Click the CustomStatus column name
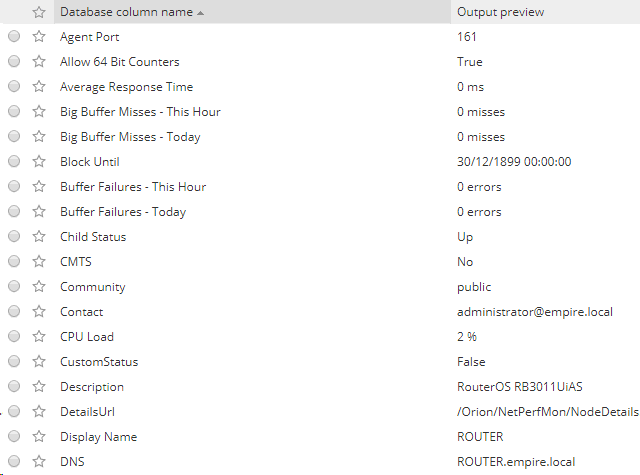 pyautogui.click(x=99, y=362)
